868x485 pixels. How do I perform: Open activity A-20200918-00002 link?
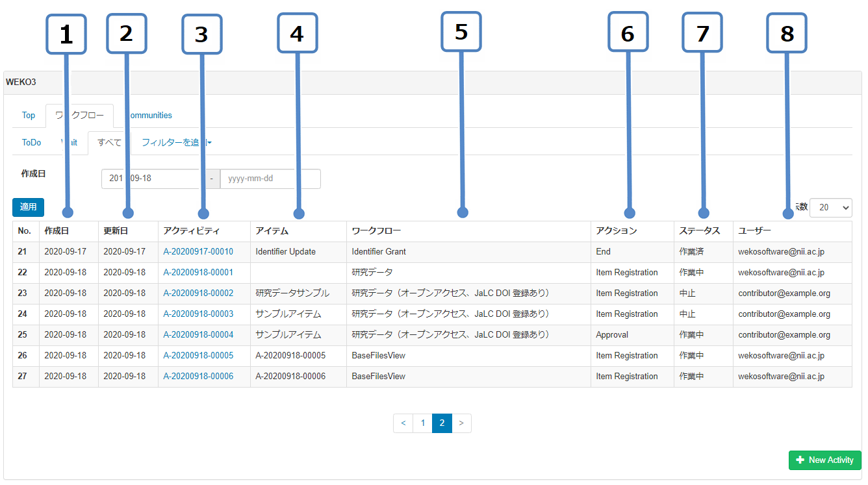198,293
